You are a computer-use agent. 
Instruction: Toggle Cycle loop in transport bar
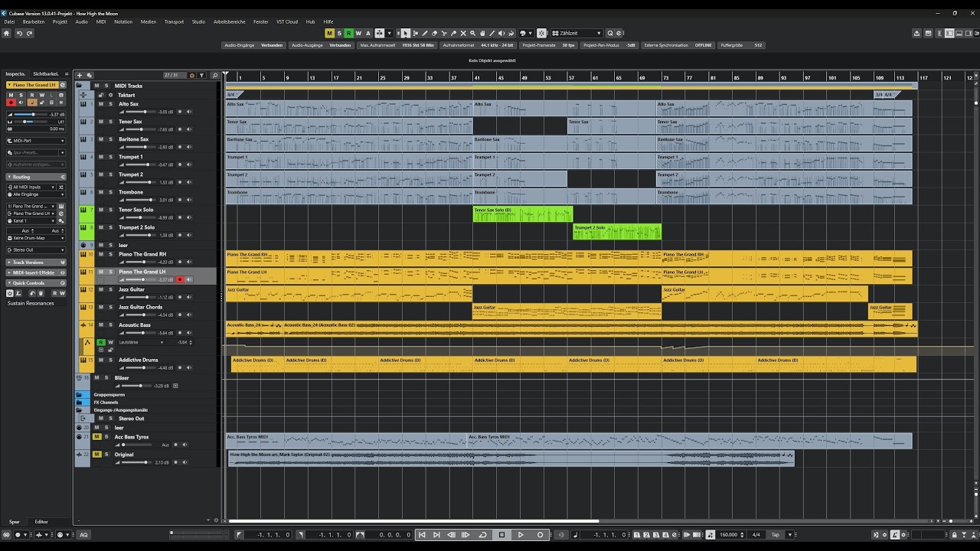point(483,535)
